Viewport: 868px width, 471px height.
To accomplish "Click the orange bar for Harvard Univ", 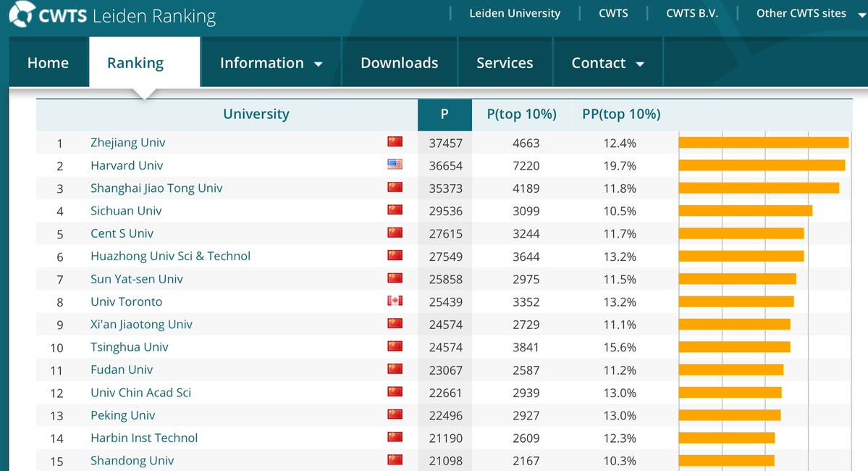I will (x=762, y=165).
